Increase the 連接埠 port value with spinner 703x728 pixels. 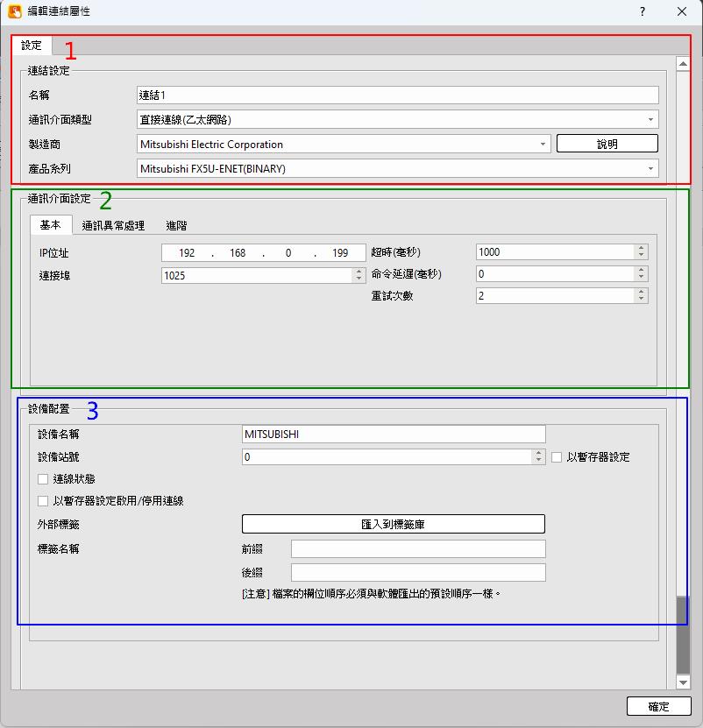click(359, 272)
